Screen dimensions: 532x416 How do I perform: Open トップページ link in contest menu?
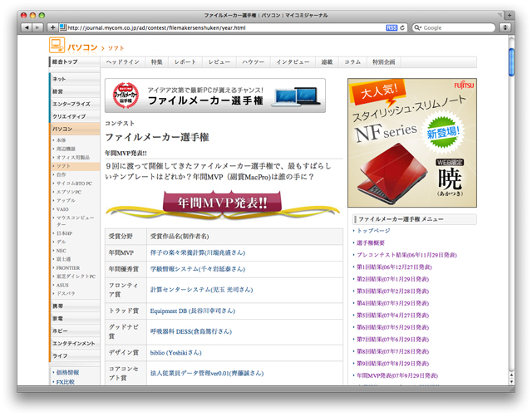coord(373,231)
